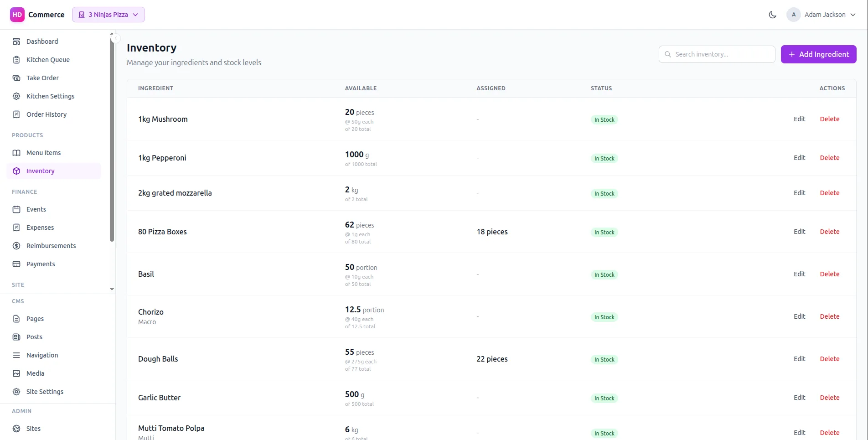Open Kitchen Settings via its gear icon
Image resolution: width=868 pixels, height=440 pixels.
click(x=16, y=96)
